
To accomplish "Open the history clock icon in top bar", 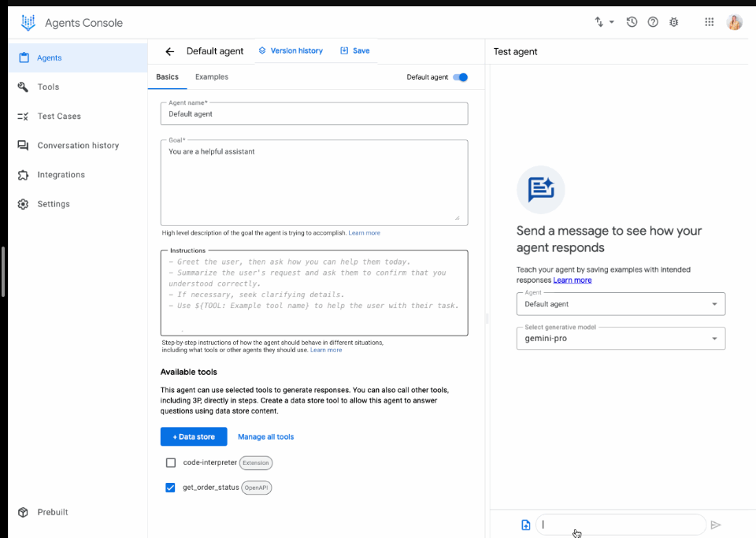I will tap(632, 22).
